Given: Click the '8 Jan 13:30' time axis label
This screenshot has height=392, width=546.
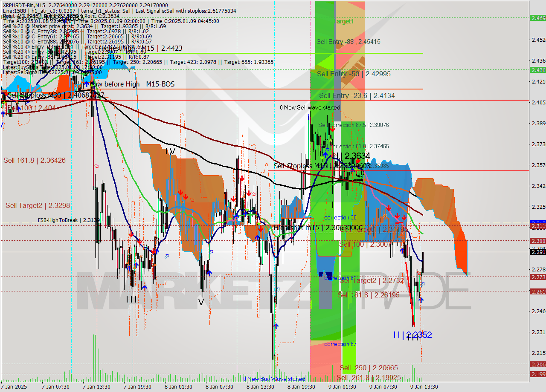Looking at the screenshot, I should tap(260, 387).
